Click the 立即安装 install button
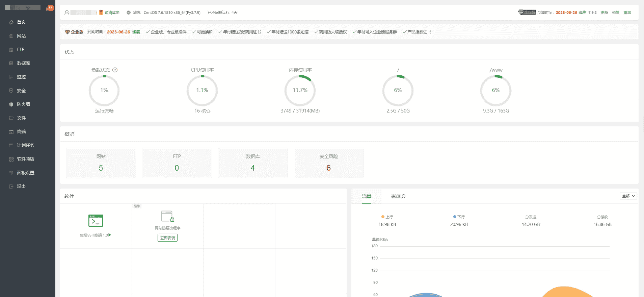Image resolution: width=644 pixels, height=297 pixels. tap(167, 238)
